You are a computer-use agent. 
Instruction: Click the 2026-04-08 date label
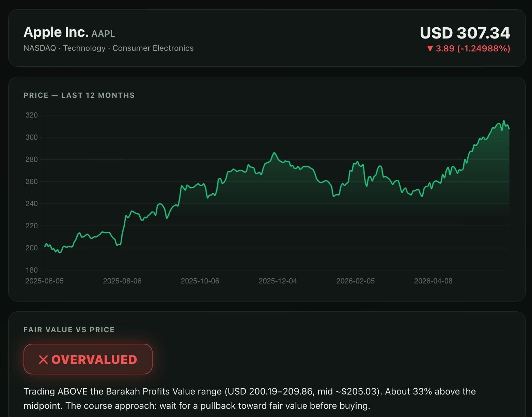point(433,281)
